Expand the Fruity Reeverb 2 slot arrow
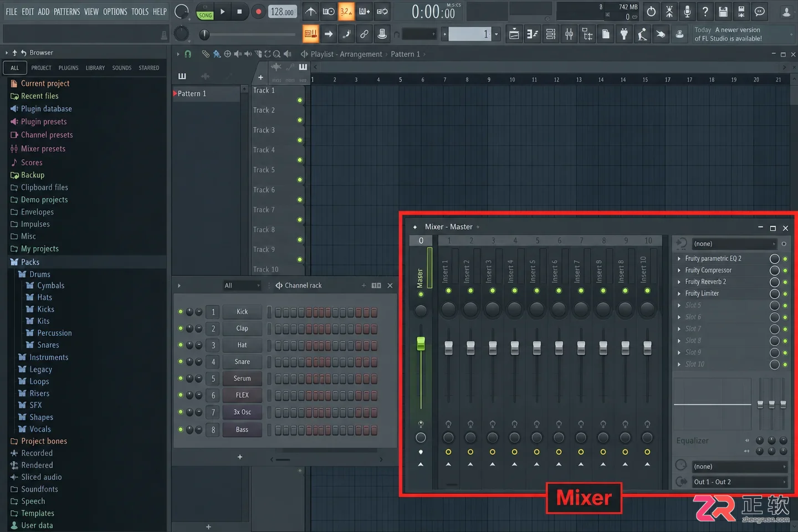The width and height of the screenshot is (798, 532). coord(679,282)
